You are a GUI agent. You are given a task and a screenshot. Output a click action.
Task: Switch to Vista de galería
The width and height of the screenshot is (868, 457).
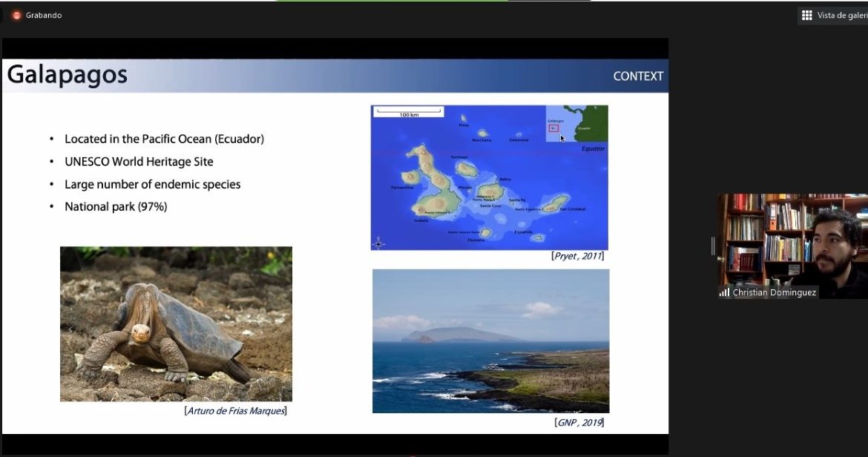(x=841, y=16)
